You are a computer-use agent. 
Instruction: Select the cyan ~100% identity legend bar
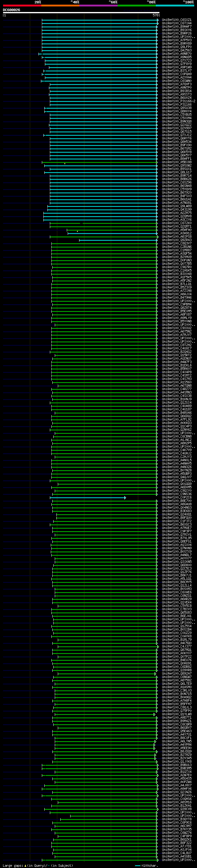click(175, 6)
